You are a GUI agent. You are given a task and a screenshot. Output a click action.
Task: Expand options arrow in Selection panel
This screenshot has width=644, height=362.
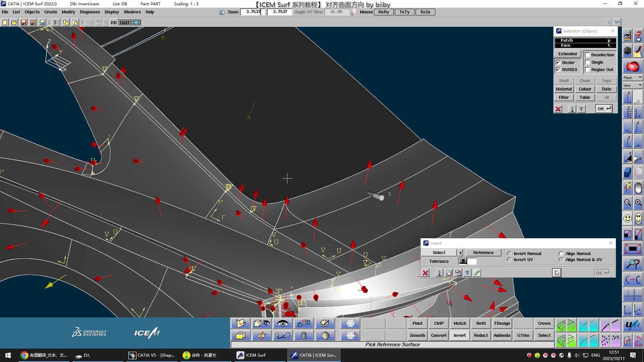pyautogui.click(x=582, y=109)
